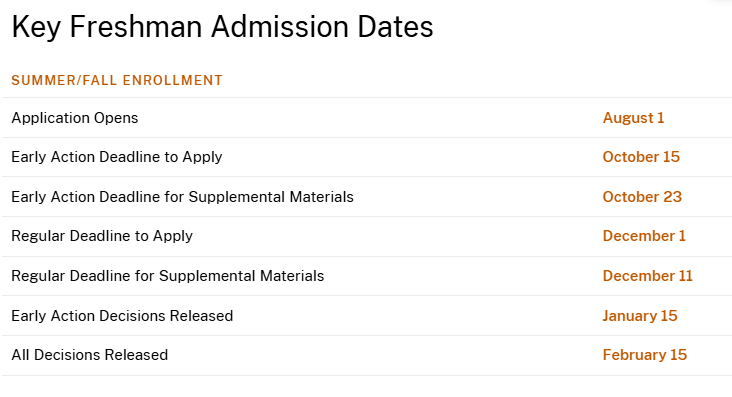Click the word Freshman in the title

point(136,27)
